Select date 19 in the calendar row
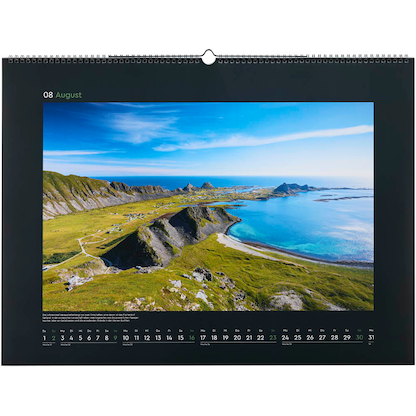The image size is (416, 416). [226, 338]
